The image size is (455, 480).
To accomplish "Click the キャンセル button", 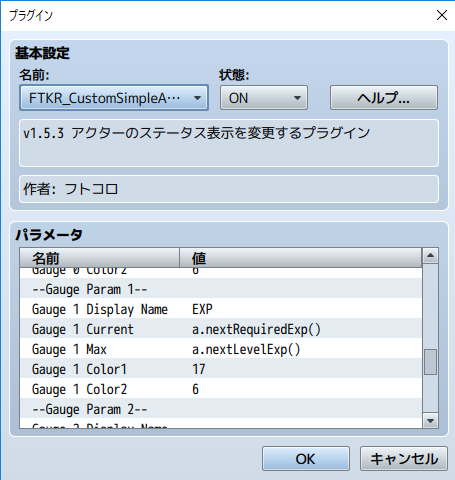I will tap(404, 459).
